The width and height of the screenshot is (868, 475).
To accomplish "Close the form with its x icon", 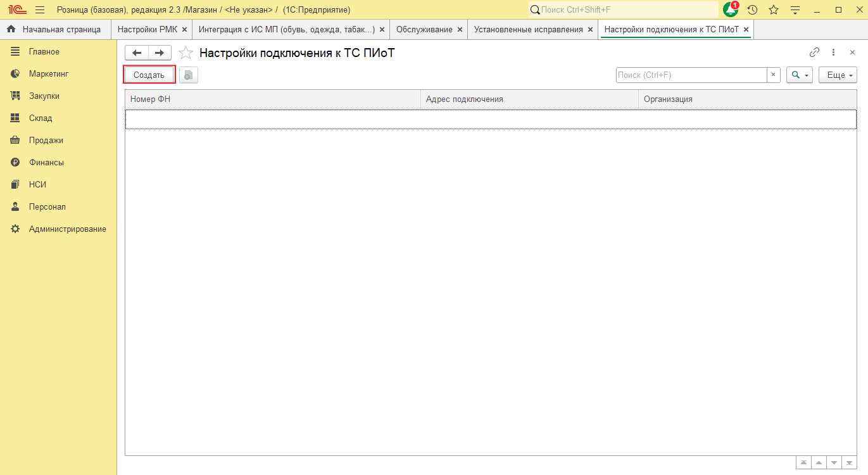I will [x=852, y=53].
